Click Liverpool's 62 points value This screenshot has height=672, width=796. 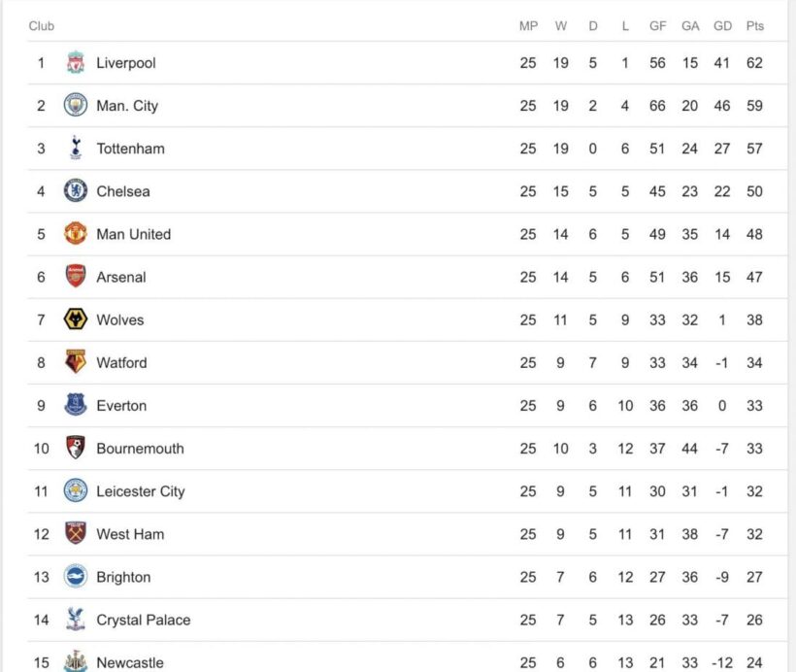(754, 63)
